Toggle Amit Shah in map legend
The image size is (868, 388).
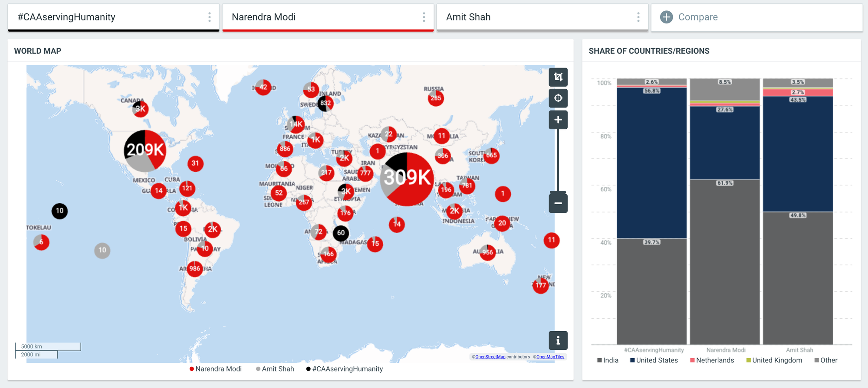click(275, 369)
